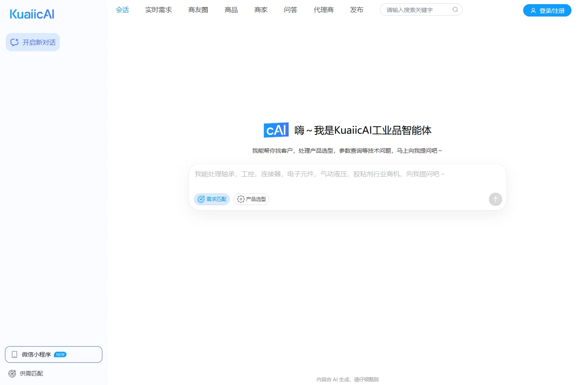Image resolution: width=588 pixels, height=385 pixels.
Task: Open the 代理商 tab
Action: 324,9
